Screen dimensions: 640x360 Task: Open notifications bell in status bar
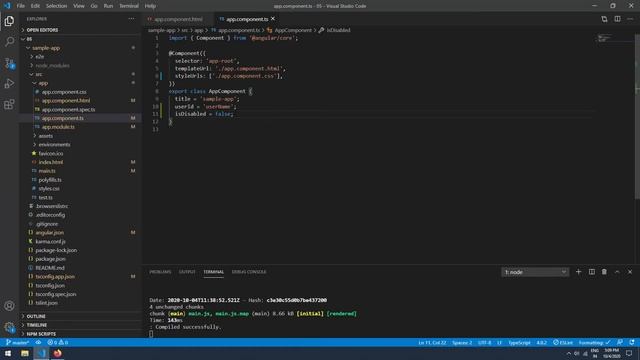pyautogui.click(x=632, y=342)
